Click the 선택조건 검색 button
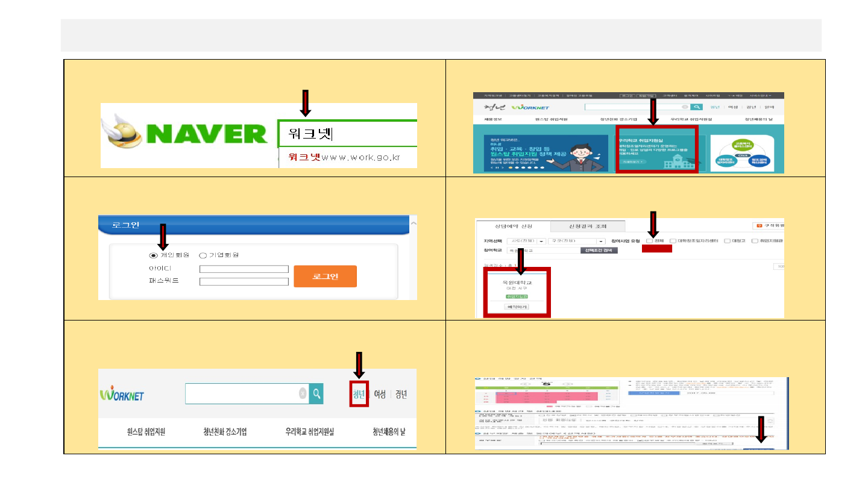Screen dimensions: 868x488 (599, 250)
